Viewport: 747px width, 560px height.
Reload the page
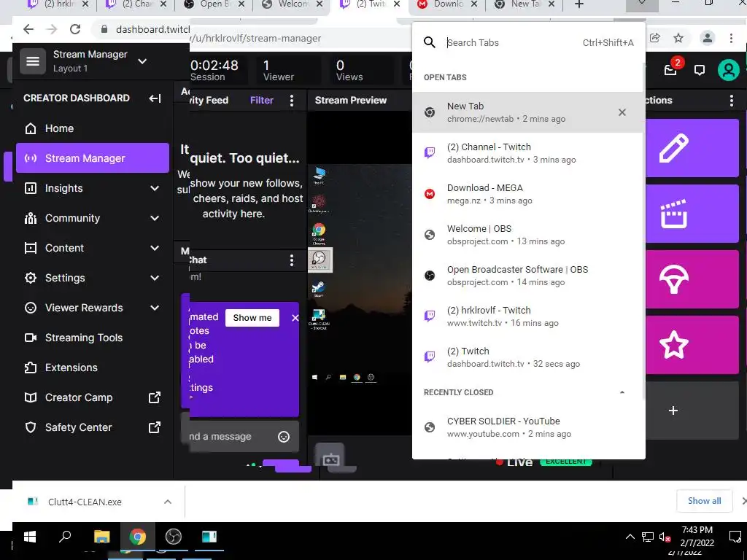[x=75, y=29]
